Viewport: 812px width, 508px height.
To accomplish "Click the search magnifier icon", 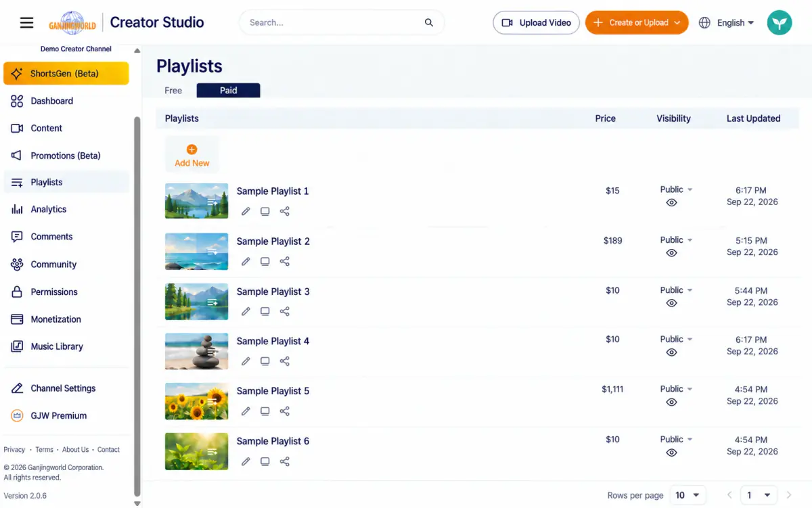I will [x=429, y=22].
